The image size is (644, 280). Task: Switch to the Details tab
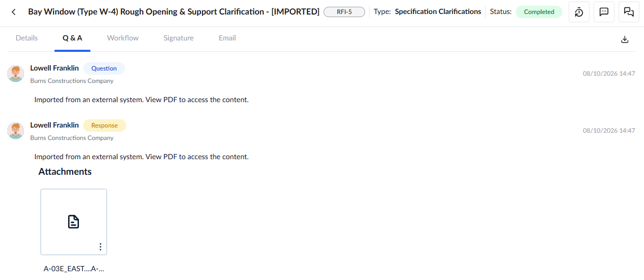pyautogui.click(x=26, y=38)
